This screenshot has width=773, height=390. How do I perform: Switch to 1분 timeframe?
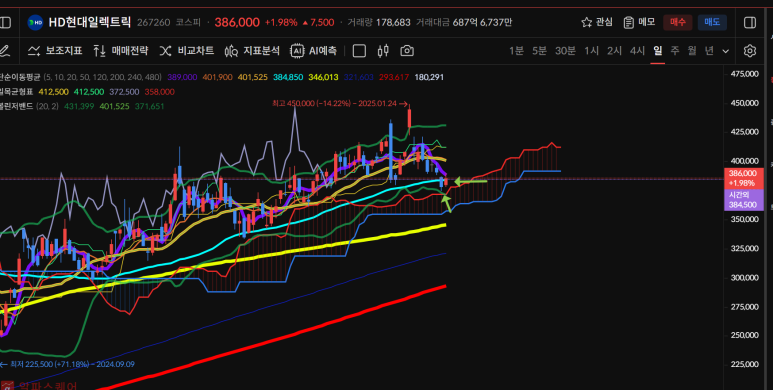[516, 51]
